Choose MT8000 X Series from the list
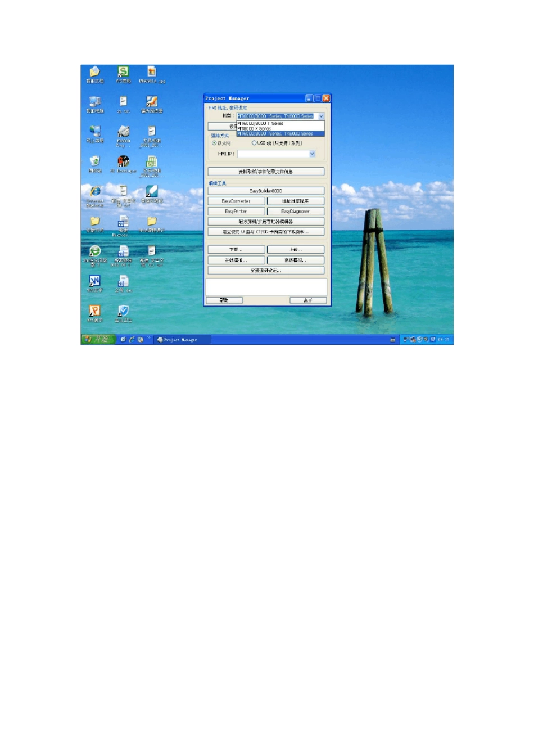 254,128
